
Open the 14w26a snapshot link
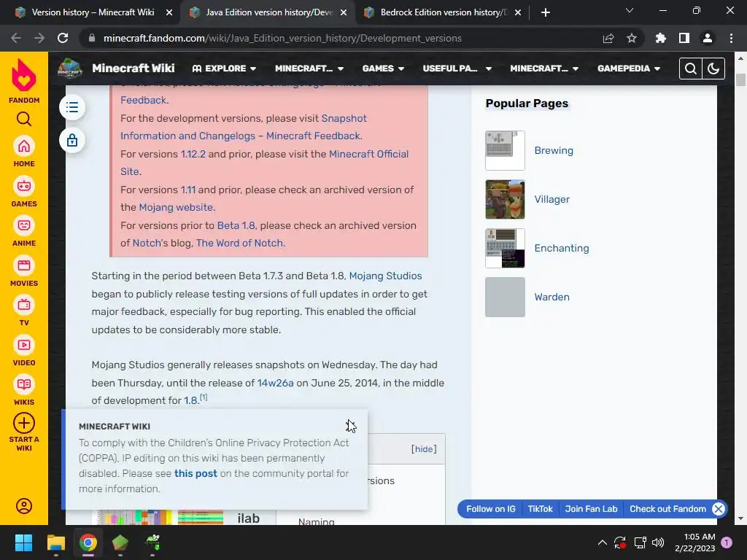coord(275,383)
